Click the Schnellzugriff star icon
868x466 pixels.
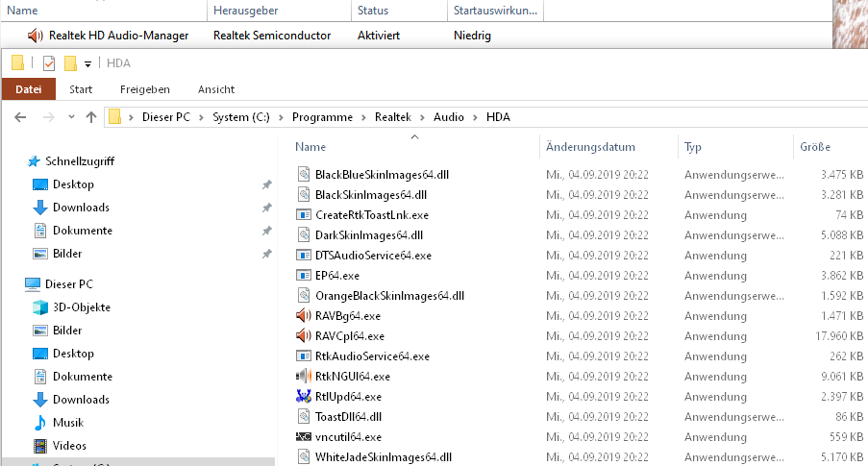pos(34,161)
